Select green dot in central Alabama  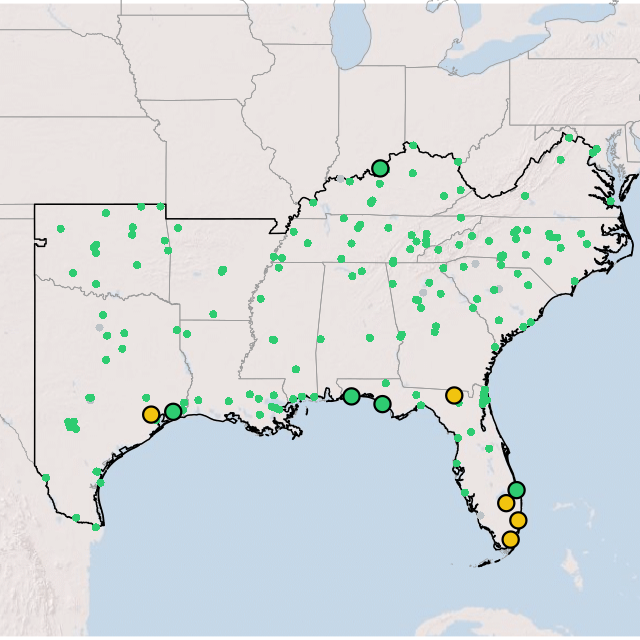coord(370,338)
